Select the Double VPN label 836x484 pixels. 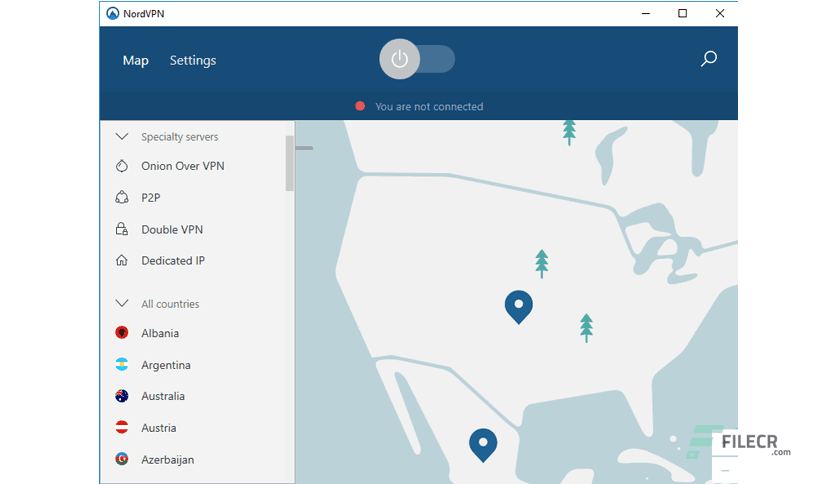pos(172,229)
